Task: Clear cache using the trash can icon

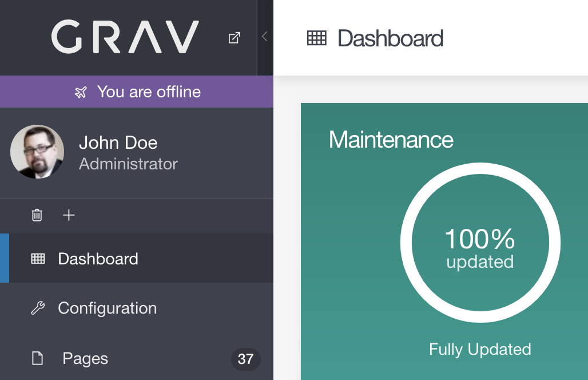Action: click(x=37, y=215)
